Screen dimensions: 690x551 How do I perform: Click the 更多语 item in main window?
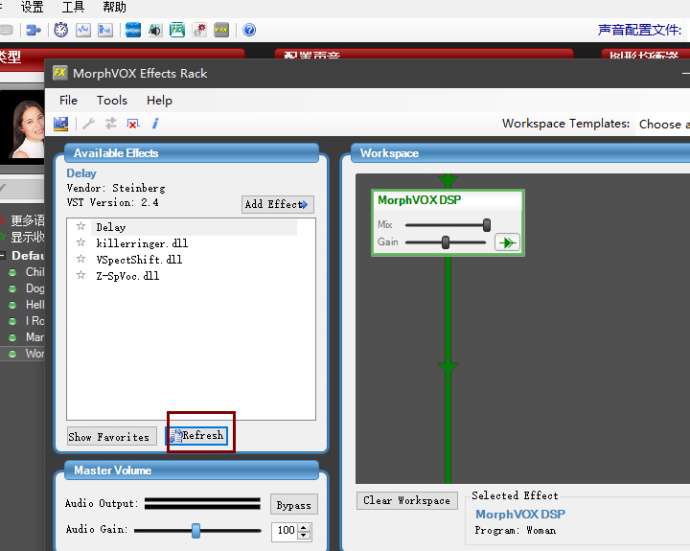point(27,220)
